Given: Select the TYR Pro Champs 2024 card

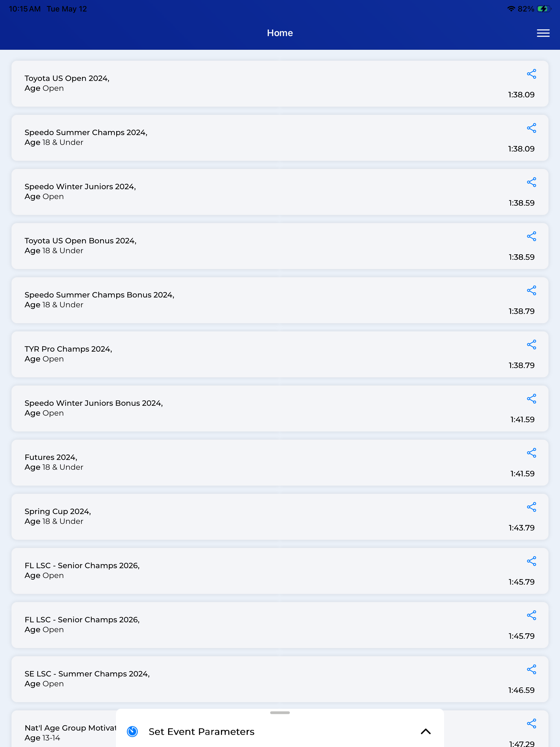Looking at the screenshot, I should (280, 354).
